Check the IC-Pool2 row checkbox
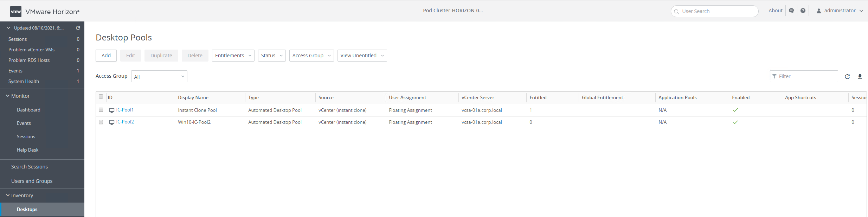The image size is (868, 217). [101, 122]
